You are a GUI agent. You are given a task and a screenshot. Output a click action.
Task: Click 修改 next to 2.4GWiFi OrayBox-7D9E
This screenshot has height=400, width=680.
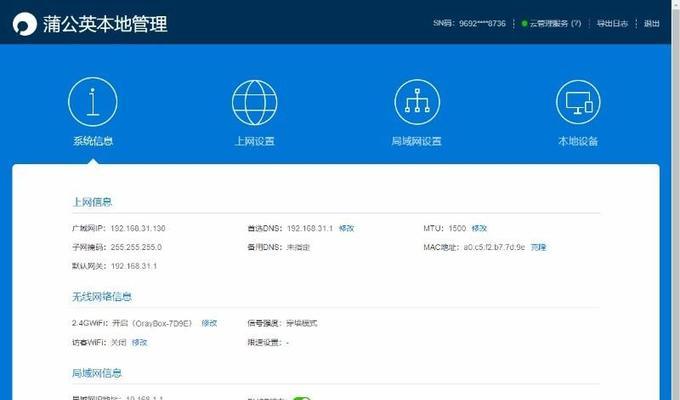[x=209, y=323]
